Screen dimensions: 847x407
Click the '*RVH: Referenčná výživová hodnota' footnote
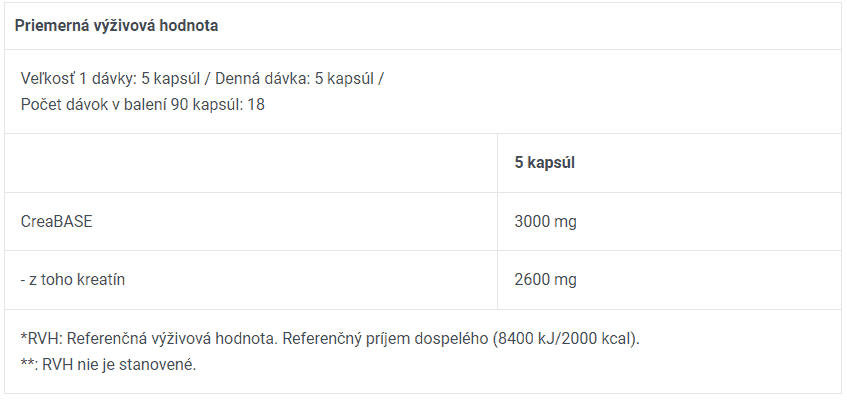point(149,339)
